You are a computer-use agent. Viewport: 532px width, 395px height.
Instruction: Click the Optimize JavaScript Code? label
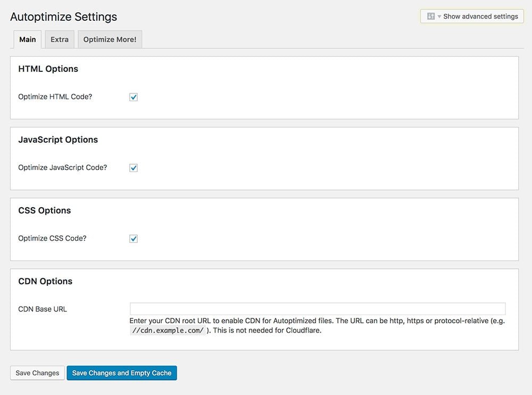point(62,168)
